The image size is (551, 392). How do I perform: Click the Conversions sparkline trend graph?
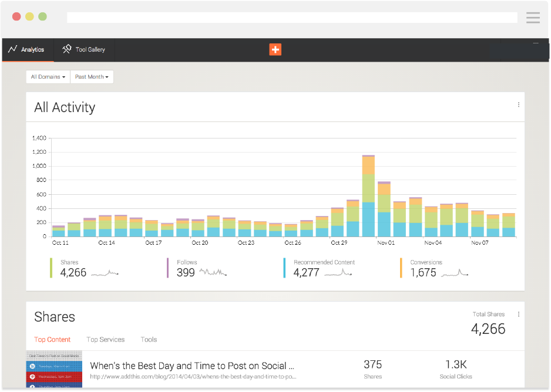click(x=455, y=273)
